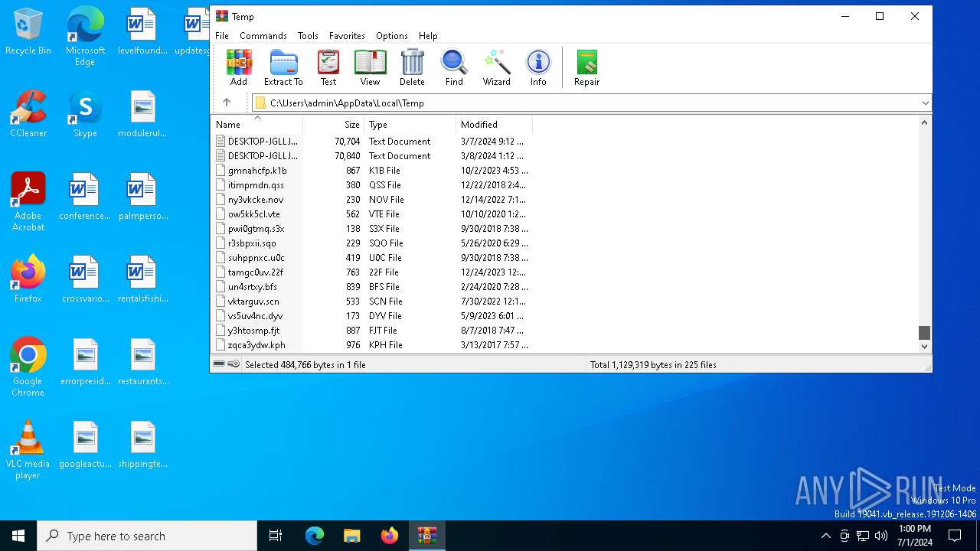The height and width of the screenshot is (551, 980).
Task: Show hidden system tray icons chevron
Action: point(825,536)
